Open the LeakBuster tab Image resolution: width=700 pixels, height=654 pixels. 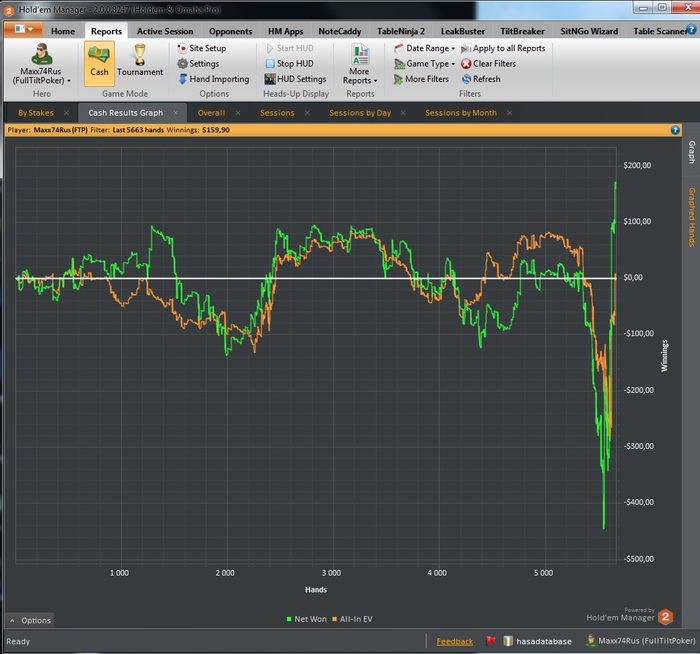462,31
